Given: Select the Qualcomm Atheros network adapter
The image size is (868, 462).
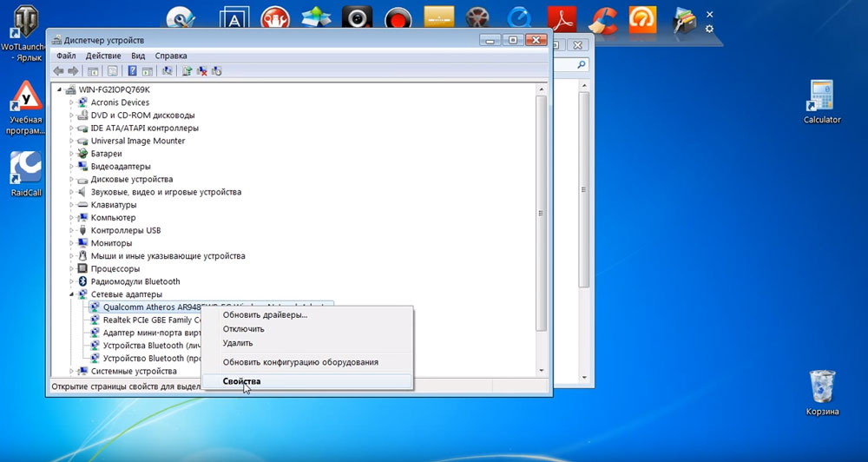Looking at the screenshot, I should 151,307.
